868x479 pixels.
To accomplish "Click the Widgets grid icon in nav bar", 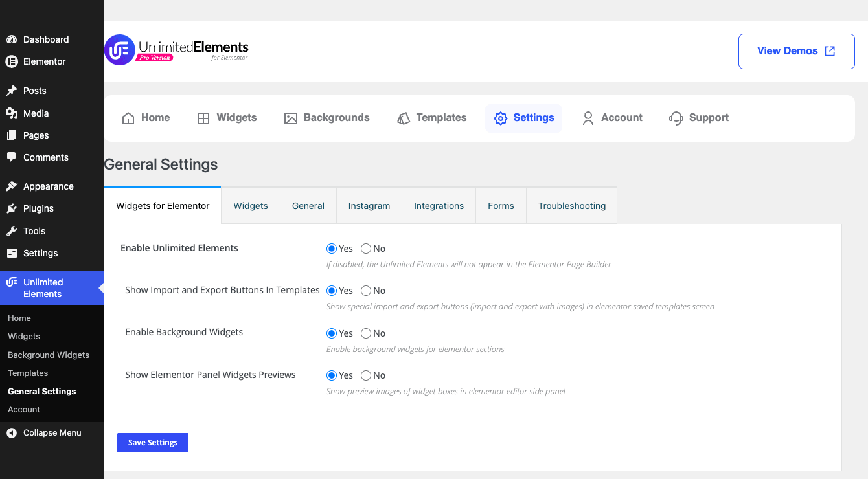I will (x=203, y=118).
